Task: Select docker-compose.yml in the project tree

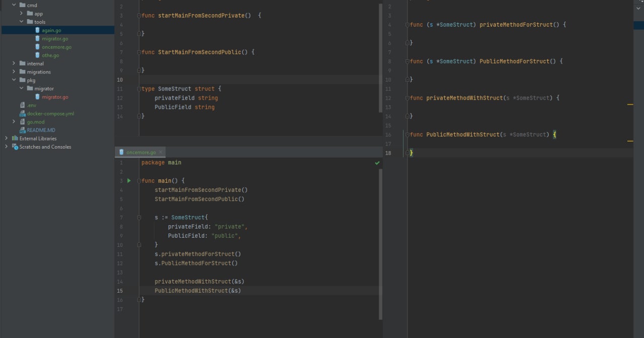Action: pyautogui.click(x=50, y=113)
